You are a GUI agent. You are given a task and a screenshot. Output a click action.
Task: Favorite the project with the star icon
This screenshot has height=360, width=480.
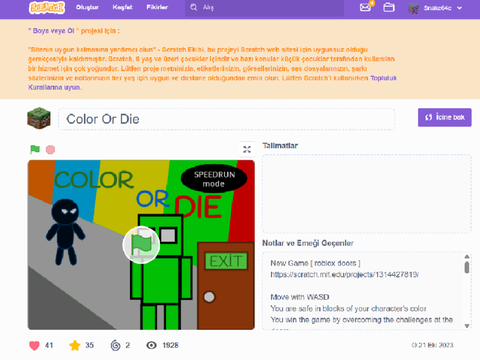[75, 345]
